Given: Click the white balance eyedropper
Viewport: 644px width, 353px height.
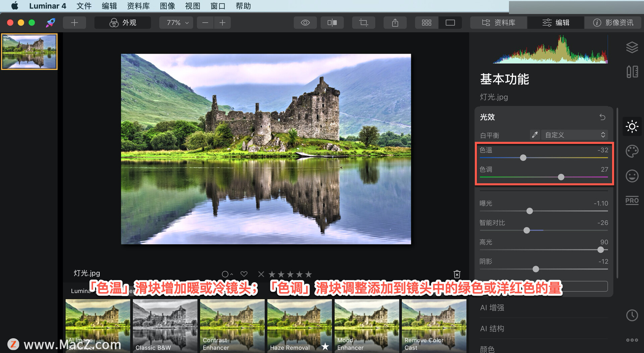Looking at the screenshot, I should tap(535, 135).
